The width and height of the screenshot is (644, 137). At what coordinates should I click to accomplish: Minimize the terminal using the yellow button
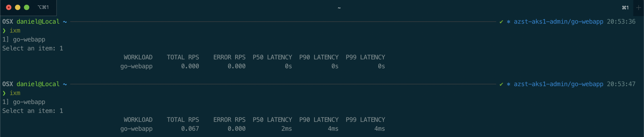[18, 7]
